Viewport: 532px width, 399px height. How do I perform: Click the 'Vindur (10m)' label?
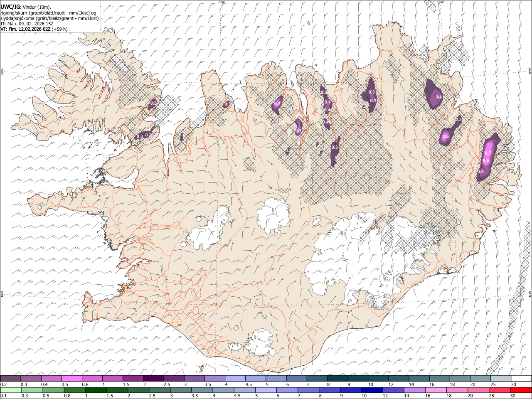coord(37,7)
